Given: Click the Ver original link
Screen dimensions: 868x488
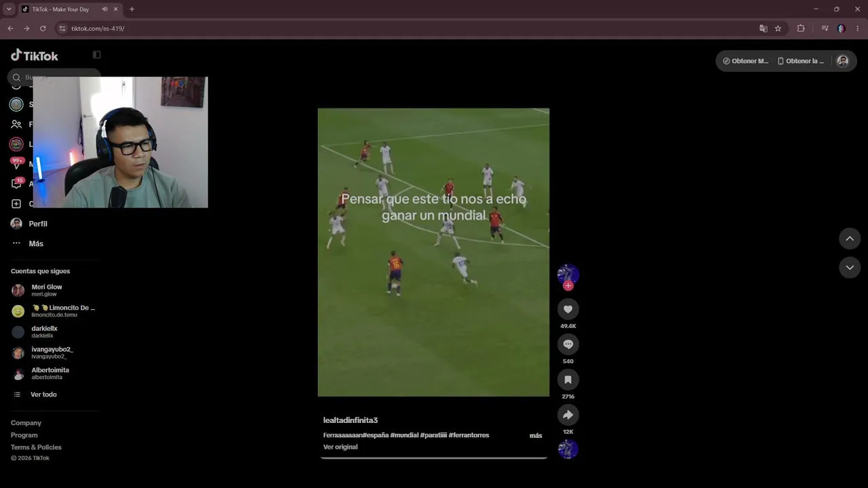Looking at the screenshot, I should pyautogui.click(x=340, y=447).
